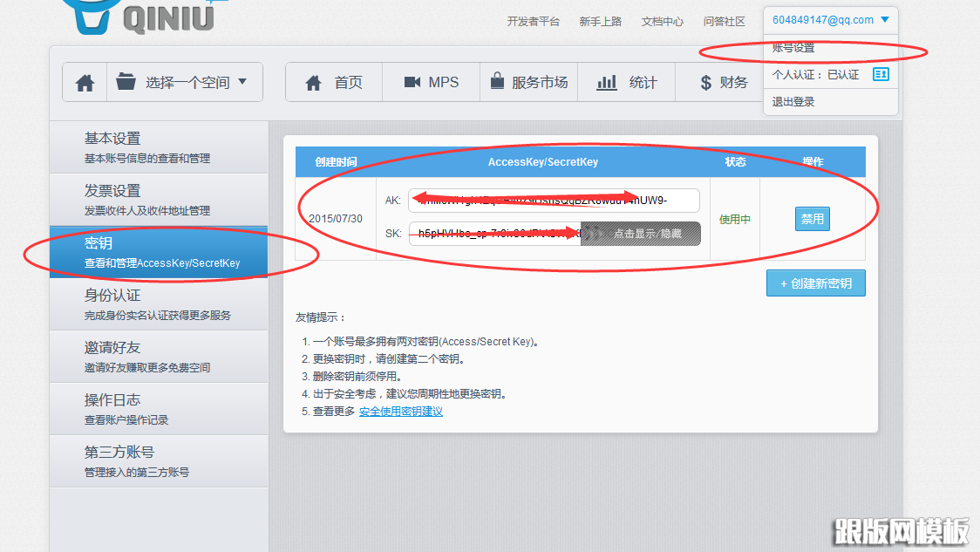Open the 文档中心 navigation item
This screenshot has width=980, height=552.
[662, 22]
